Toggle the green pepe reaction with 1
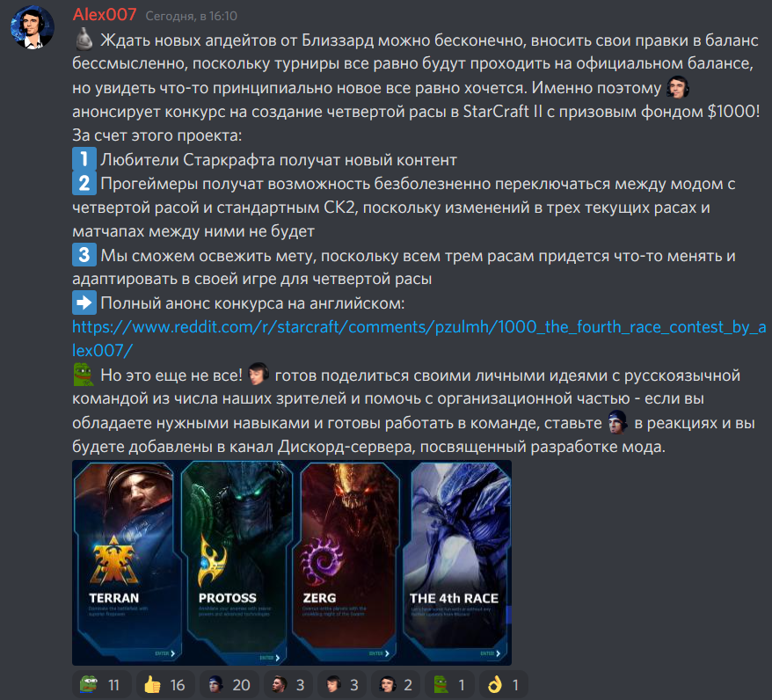The image size is (772, 700). 449,684
